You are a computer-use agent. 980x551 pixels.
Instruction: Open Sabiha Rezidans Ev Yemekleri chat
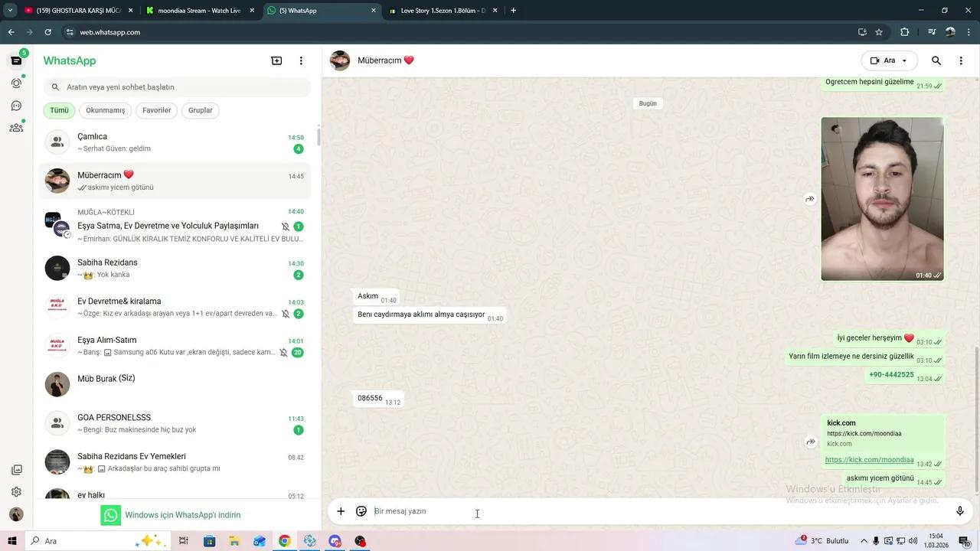(175, 462)
